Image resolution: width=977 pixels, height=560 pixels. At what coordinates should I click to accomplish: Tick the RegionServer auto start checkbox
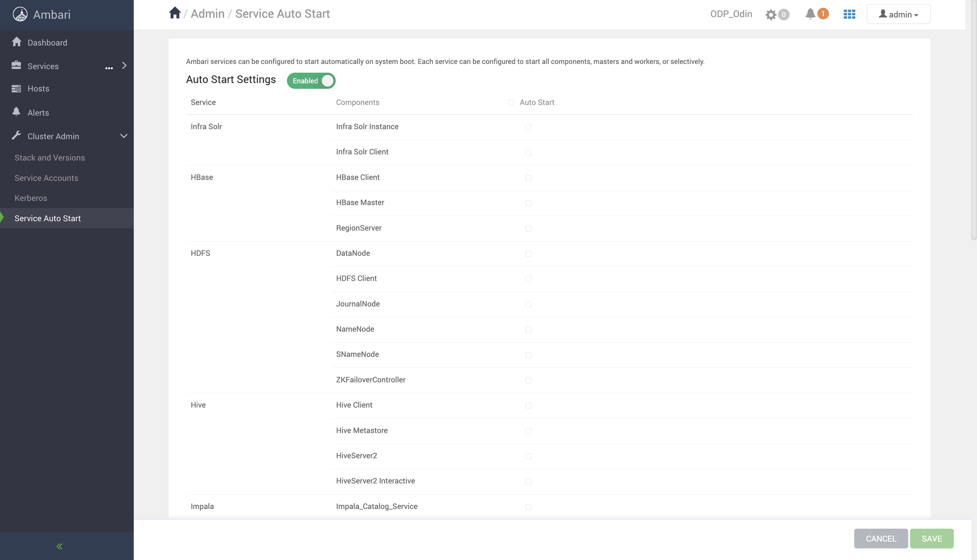point(529,228)
